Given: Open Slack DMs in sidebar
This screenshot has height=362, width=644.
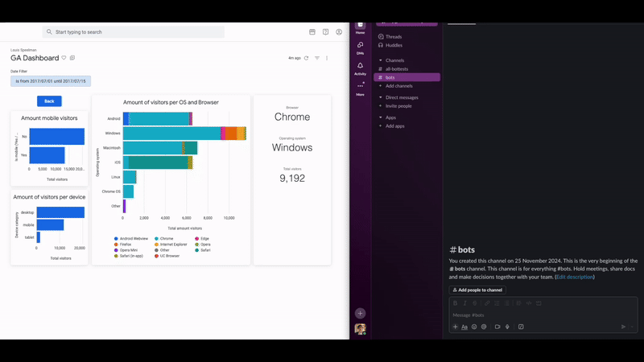Looking at the screenshot, I should click(360, 47).
